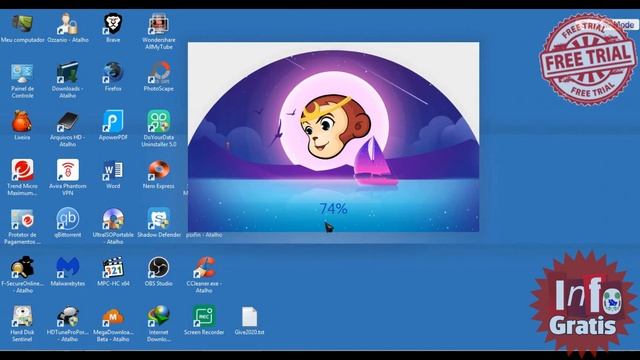Select the Give2020.txt file

tap(249, 316)
